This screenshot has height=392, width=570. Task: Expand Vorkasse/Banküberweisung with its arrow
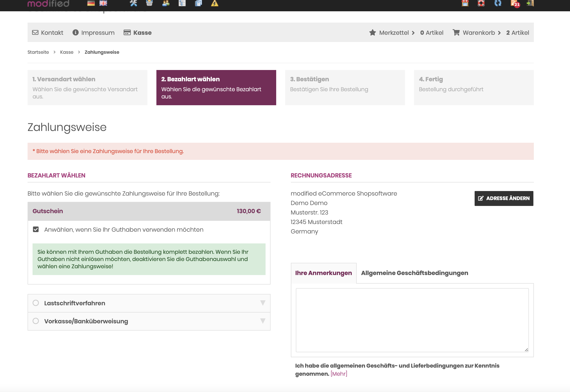click(x=262, y=321)
